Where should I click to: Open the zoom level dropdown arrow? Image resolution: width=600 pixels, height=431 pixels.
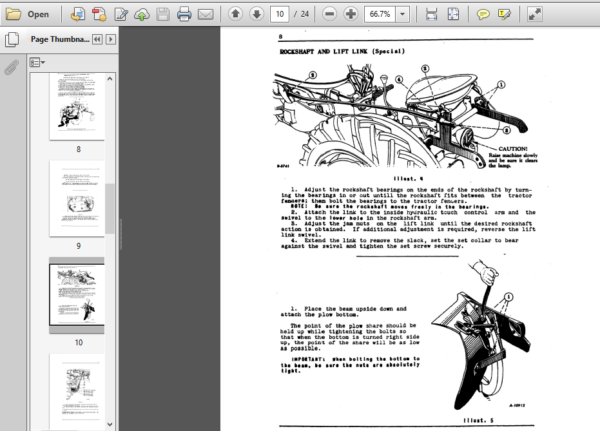tap(403, 15)
